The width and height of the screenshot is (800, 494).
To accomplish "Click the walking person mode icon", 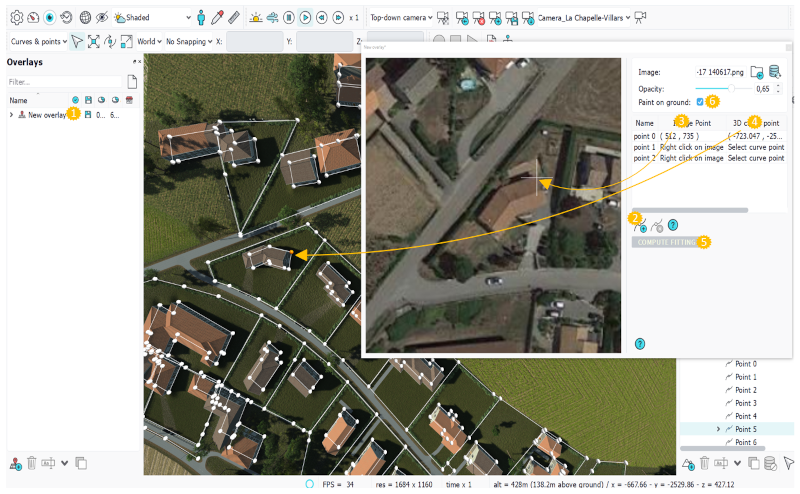I will coord(200,18).
